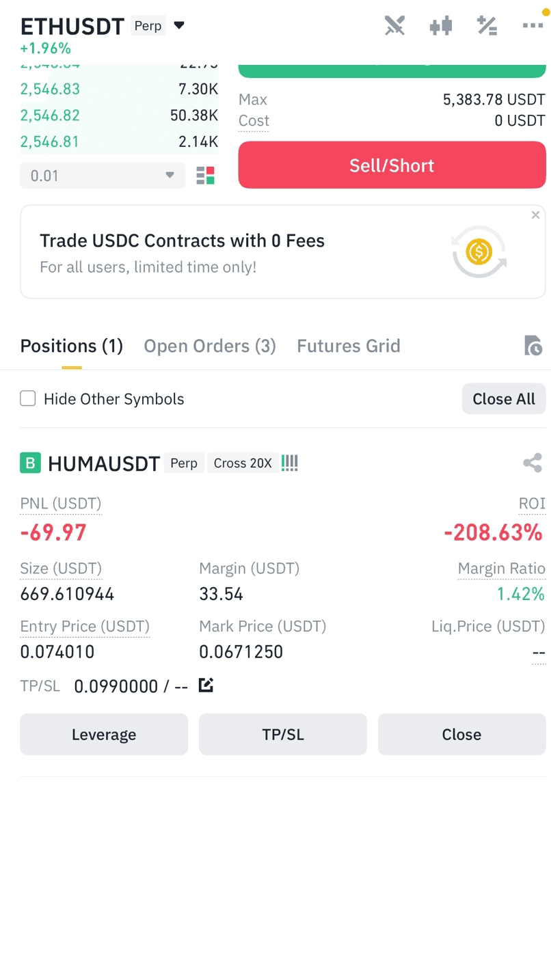Click the USDC coin promo icon
Viewport: 551px width, 980px height.
(479, 251)
